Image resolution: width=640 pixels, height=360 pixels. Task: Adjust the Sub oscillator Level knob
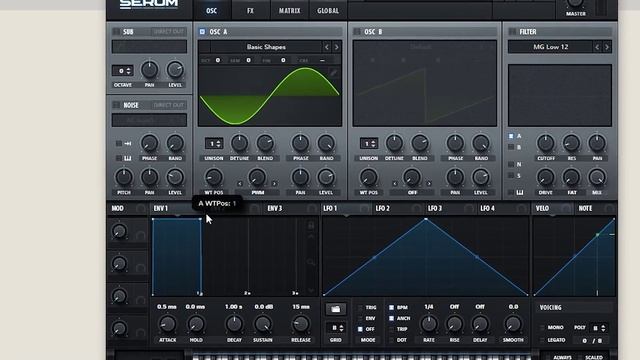click(x=175, y=70)
